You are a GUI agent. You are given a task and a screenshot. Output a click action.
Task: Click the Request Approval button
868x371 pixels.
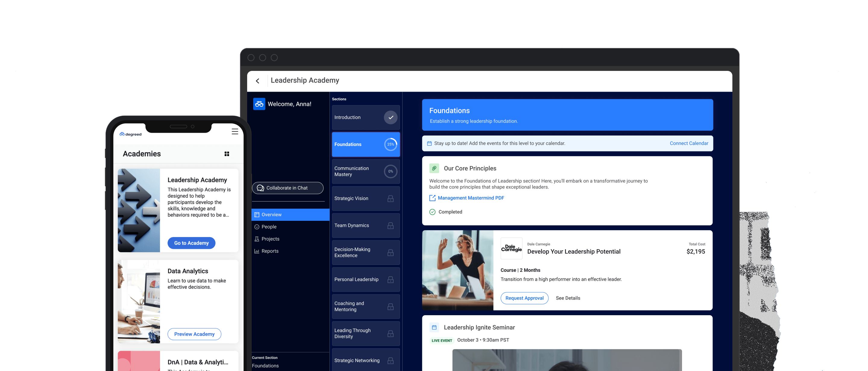coord(524,298)
